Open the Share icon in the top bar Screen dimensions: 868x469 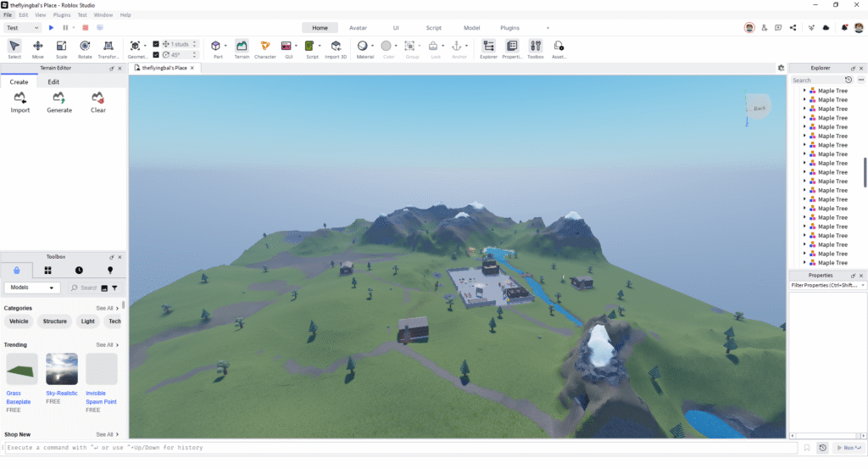tap(793, 28)
